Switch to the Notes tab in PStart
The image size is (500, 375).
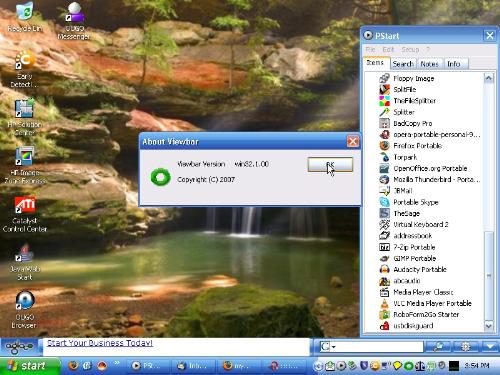429,64
